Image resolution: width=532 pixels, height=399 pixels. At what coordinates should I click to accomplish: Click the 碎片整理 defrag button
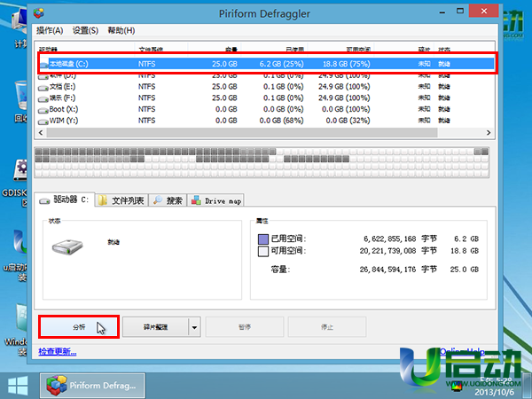pos(155,327)
